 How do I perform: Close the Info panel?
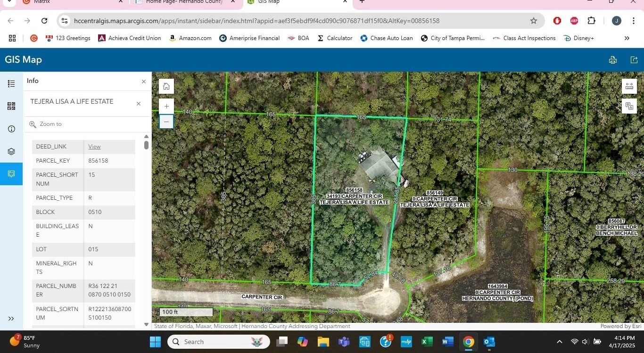[144, 82]
